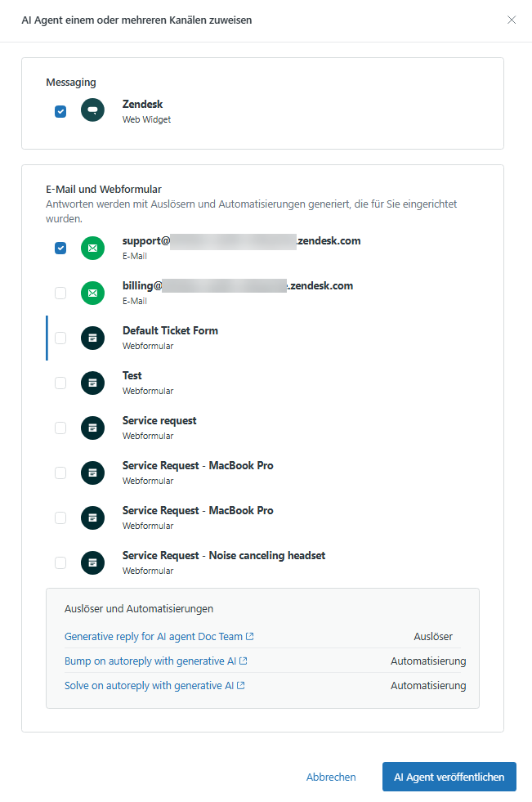Click the green support email envelope icon
532x802 pixels.
click(92, 248)
